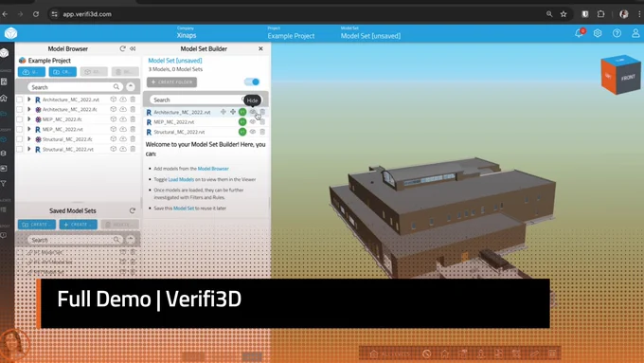Viewport: 644px width, 363px height.
Task: Expand the Architecture_MC_2022.ifc tree node
Action: (x=28, y=109)
